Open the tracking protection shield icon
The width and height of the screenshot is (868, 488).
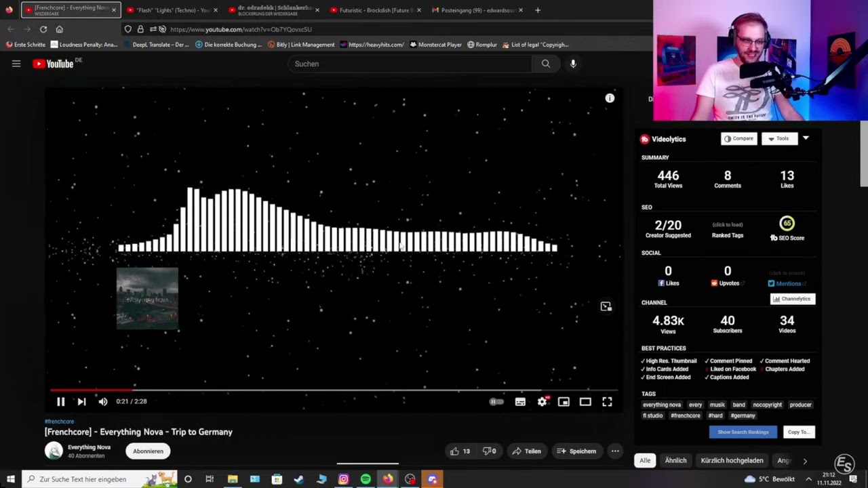pos(128,29)
